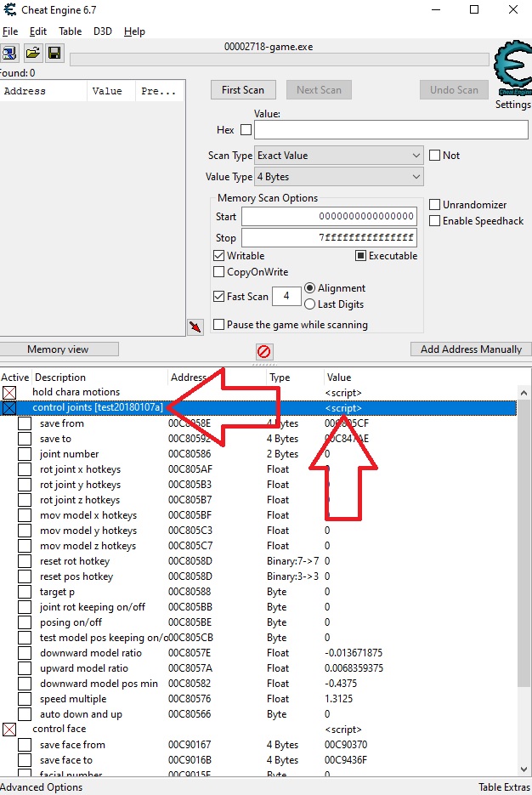Click the Stop address field
532x795 pixels.
[x=330, y=237]
